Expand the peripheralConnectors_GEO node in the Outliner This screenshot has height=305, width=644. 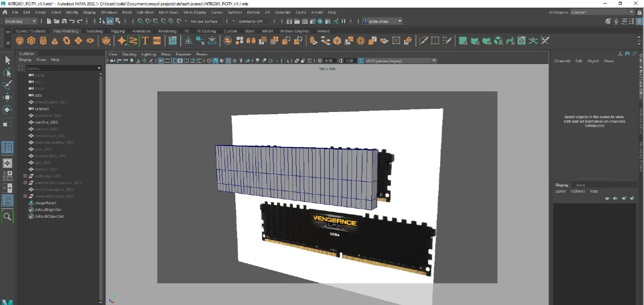25,183
